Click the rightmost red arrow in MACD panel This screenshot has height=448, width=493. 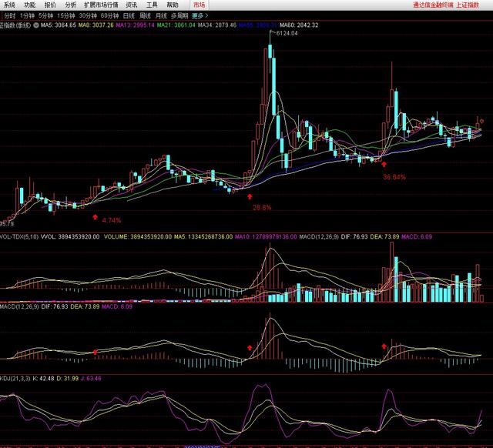[384, 348]
